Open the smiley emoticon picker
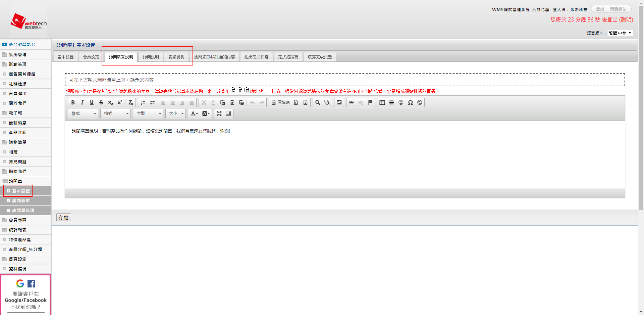Viewport: 644px width, 315px height. click(x=401, y=103)
